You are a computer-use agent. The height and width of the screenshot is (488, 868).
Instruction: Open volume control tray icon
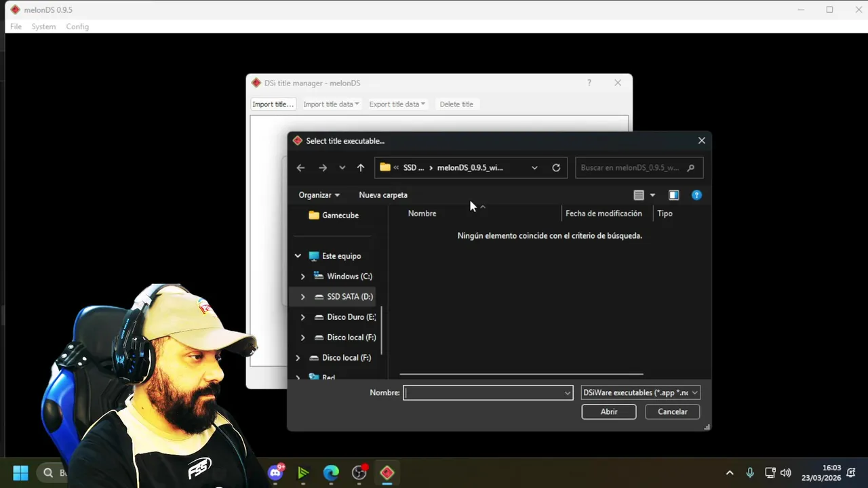(786, 473)
